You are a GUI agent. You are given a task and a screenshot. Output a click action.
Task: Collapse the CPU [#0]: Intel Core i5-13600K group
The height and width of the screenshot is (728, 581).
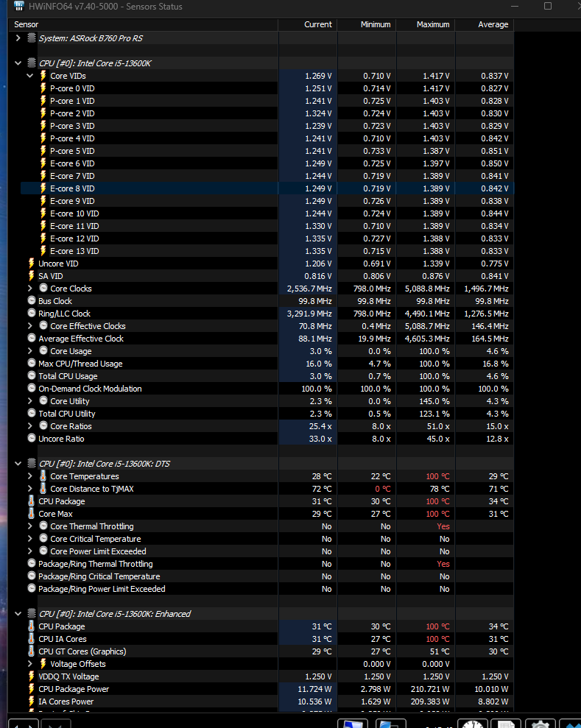(18, 63)
